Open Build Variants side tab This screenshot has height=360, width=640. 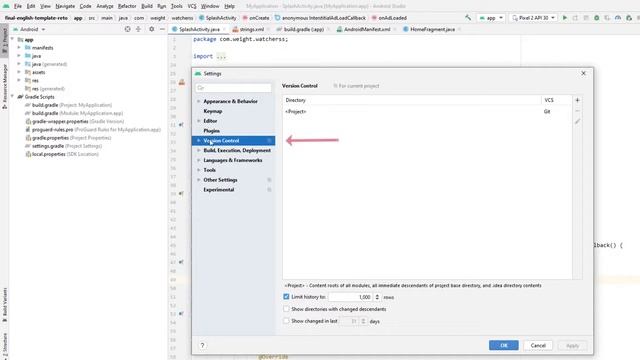click(x=4, y=305)
